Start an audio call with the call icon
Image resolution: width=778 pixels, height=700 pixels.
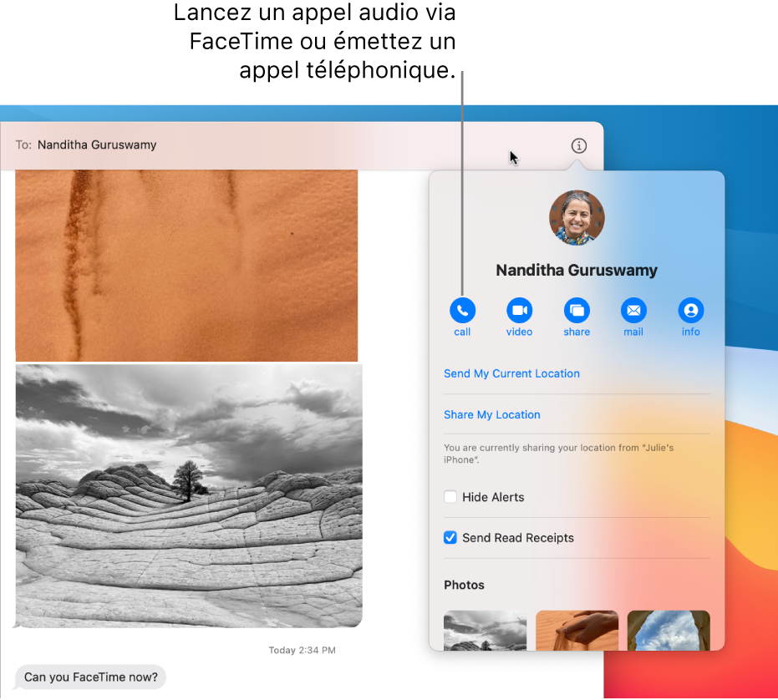tap(462, 311)
